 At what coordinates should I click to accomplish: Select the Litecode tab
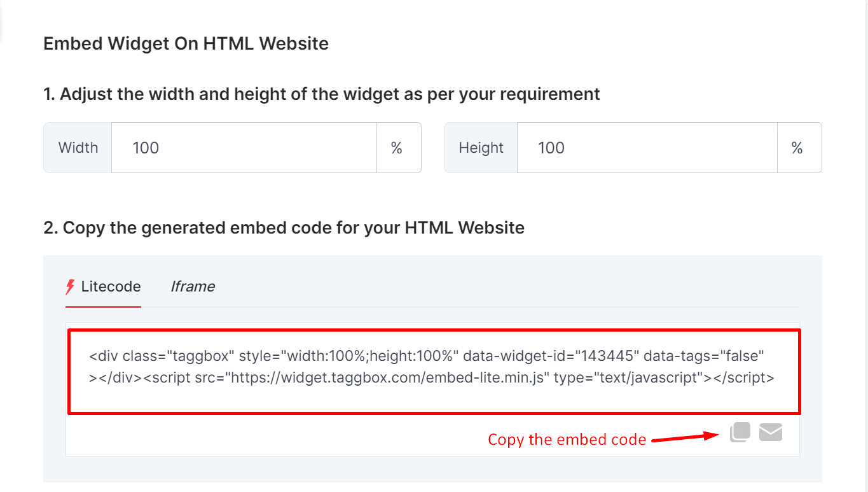[x=110, y=286]
